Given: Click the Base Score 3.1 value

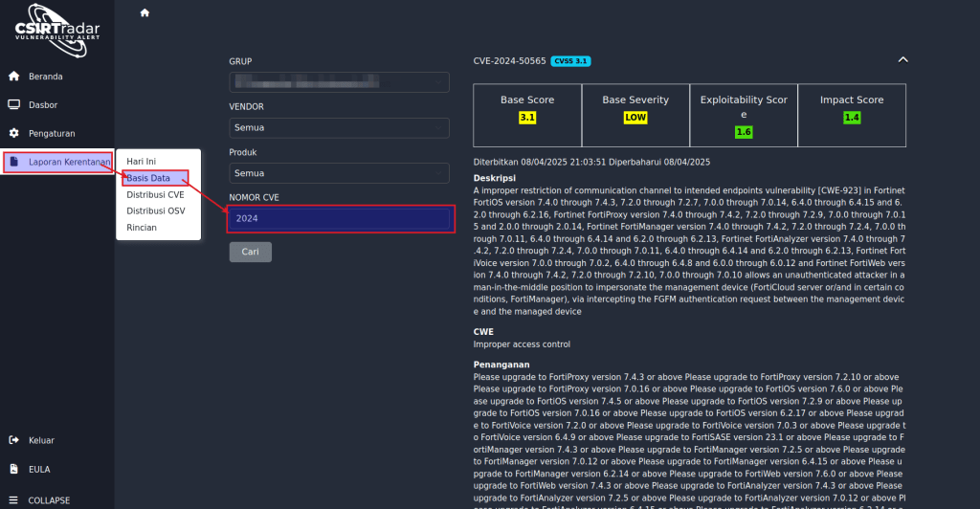Looking at the screenshot, I should pos(527,118).
